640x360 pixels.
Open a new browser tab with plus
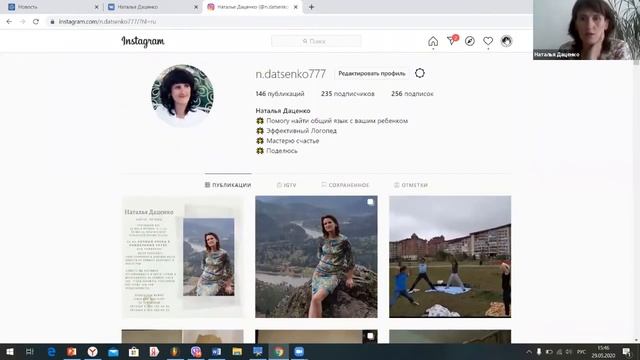click(311, 7)
